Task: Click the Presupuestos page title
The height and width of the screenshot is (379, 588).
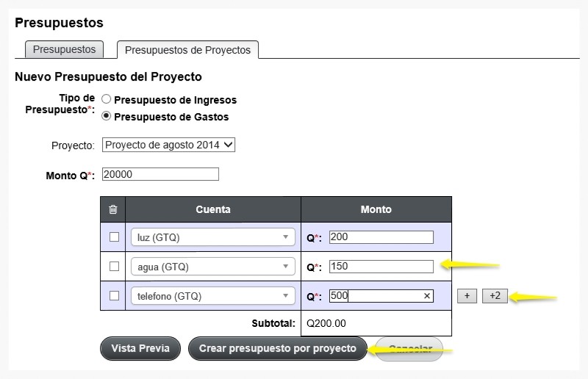Action: [59, 23]
